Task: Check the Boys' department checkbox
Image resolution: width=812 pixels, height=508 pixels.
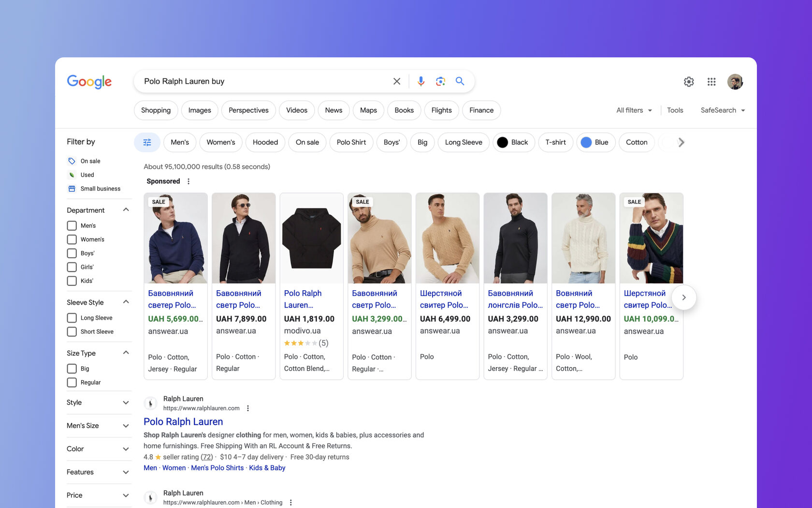Action: (72, 253)
